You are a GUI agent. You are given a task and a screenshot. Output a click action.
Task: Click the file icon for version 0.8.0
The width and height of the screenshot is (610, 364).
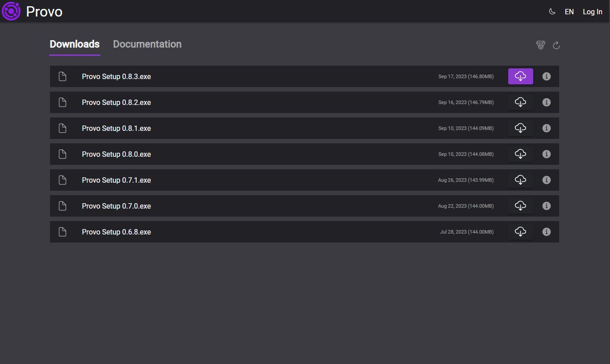63,154
